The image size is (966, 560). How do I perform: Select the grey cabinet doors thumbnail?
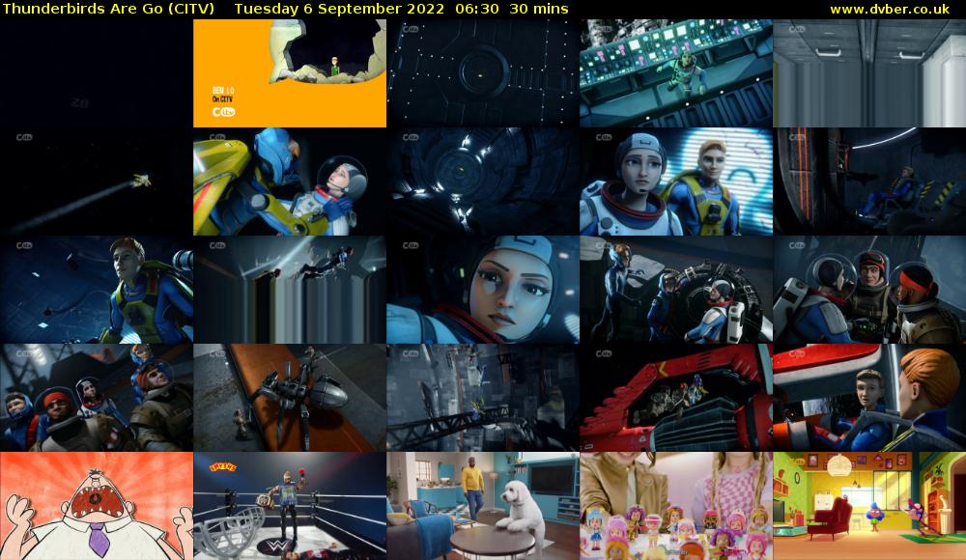pos(869,73)
